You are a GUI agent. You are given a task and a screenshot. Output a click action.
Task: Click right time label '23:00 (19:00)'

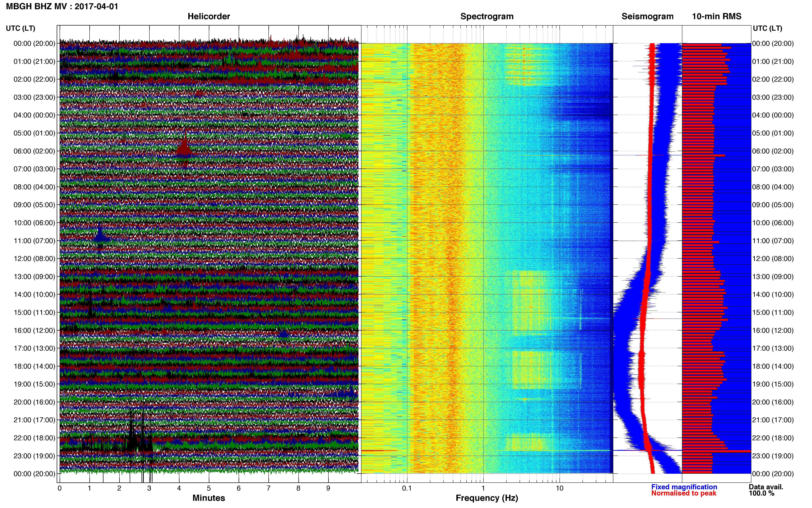point(773,456)
